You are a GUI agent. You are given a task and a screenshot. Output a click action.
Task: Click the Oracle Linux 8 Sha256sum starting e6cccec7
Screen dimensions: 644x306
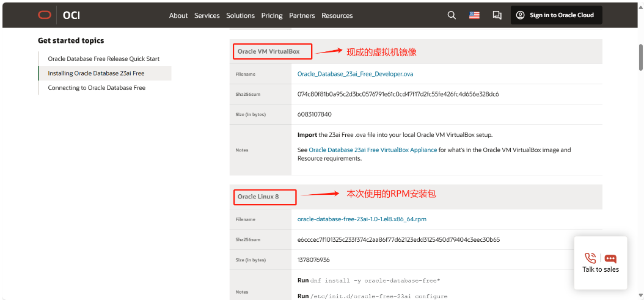[398, 239]
